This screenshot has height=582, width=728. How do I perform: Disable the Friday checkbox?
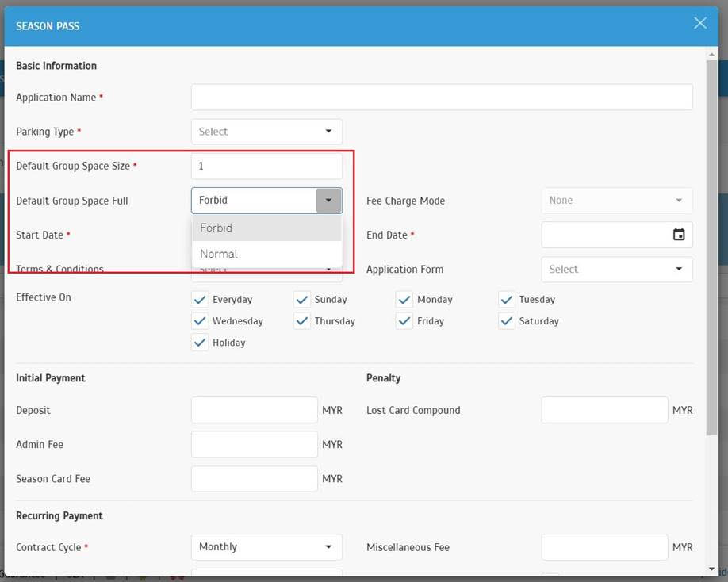404,321
